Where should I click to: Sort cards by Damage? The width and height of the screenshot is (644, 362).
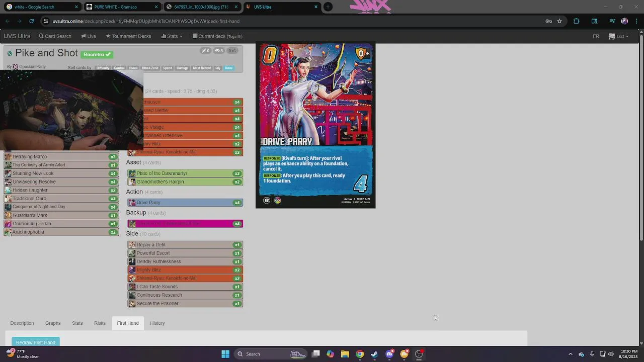coord(182,68)
